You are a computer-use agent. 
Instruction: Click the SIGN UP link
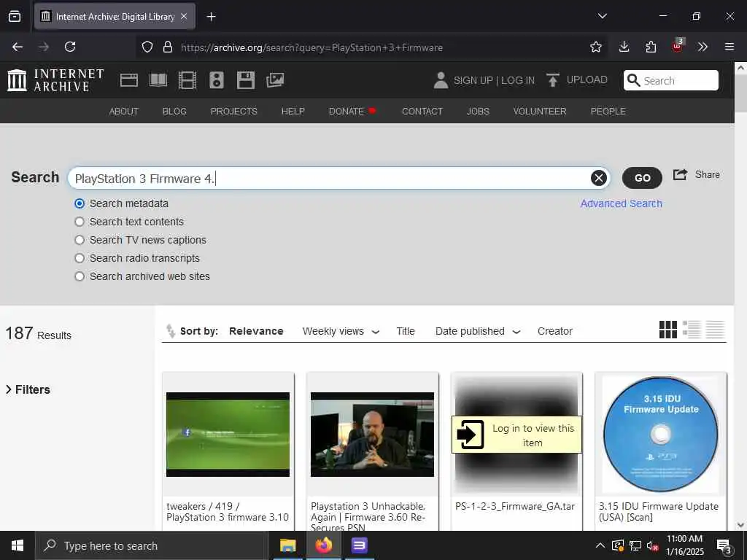tap(473, 80)
